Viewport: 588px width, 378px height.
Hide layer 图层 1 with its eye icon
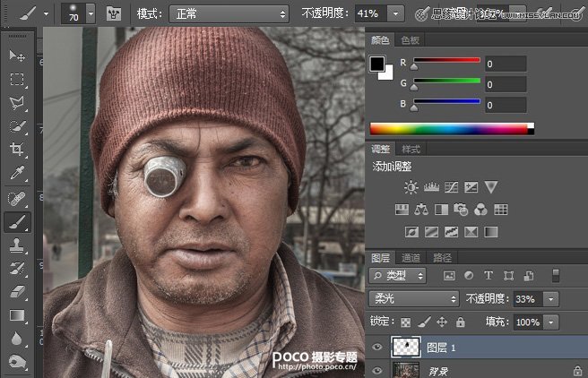point(376,347)
